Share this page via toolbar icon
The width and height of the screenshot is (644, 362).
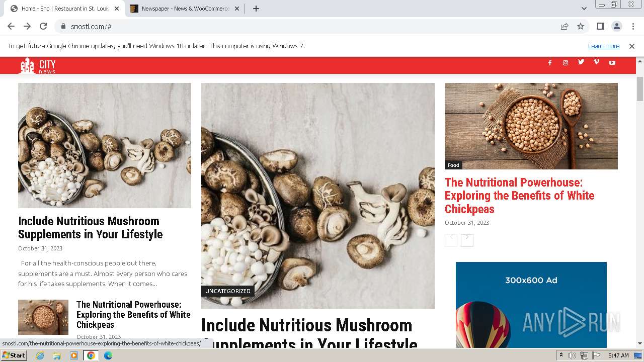click(565, 26)
